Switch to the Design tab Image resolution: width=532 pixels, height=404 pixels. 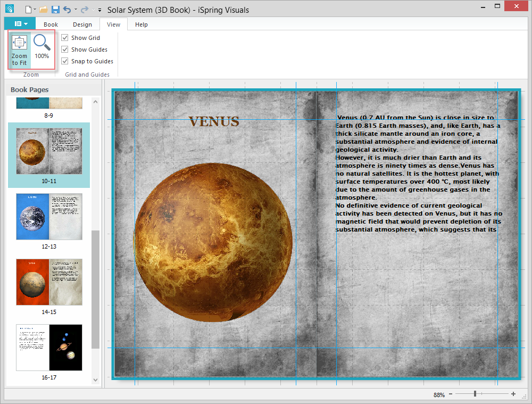coord(82,24)
